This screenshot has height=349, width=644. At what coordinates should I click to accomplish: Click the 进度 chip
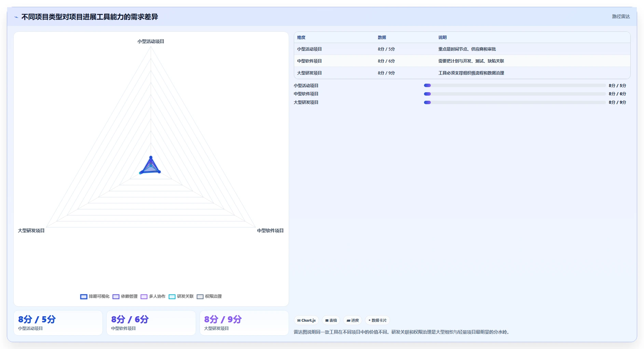pos(353,320)
